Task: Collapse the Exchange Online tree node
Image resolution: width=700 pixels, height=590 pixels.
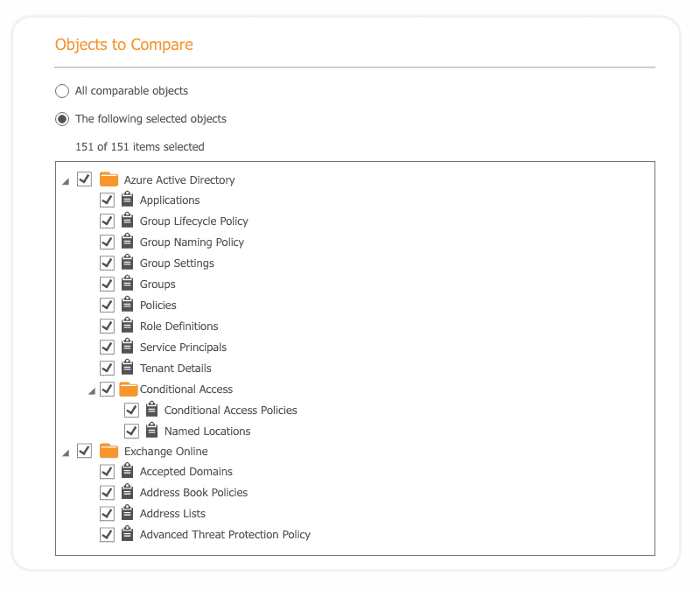Action: (66, 453)
